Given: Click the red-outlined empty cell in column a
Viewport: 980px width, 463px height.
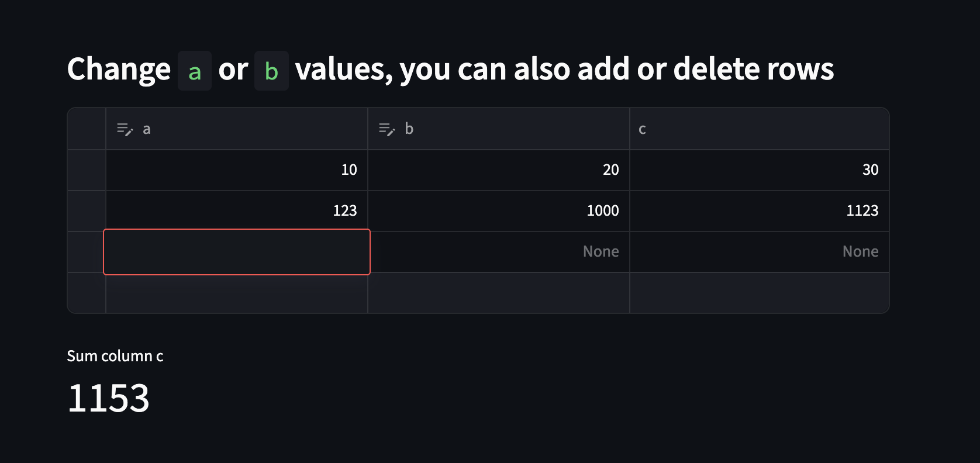Looking at the screenshot, I should click(237, 252).
